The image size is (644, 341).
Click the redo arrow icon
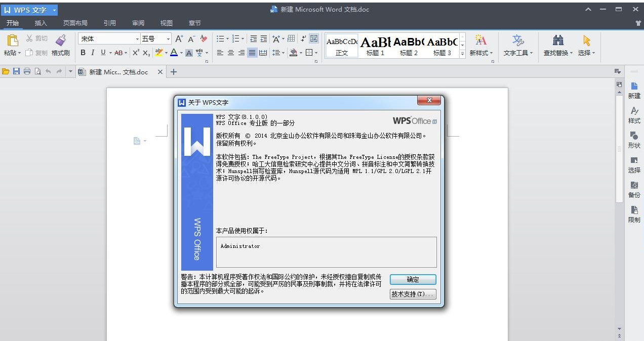point(59,71)
